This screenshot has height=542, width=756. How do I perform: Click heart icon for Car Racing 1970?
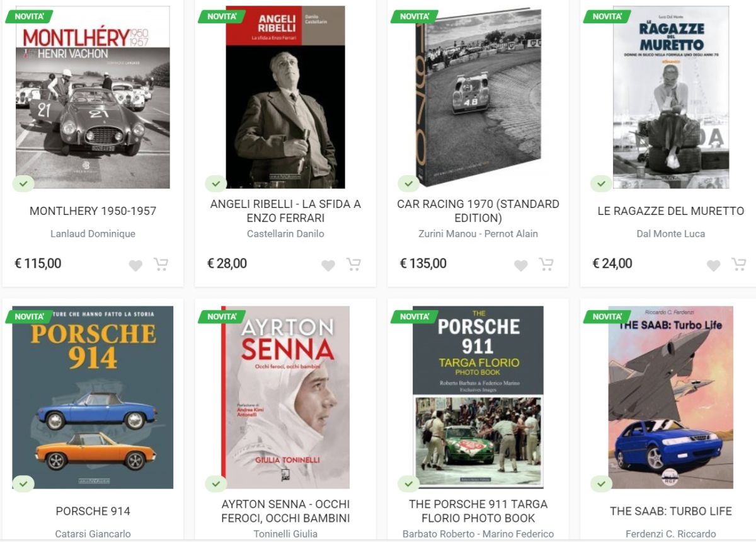[521, 265]
